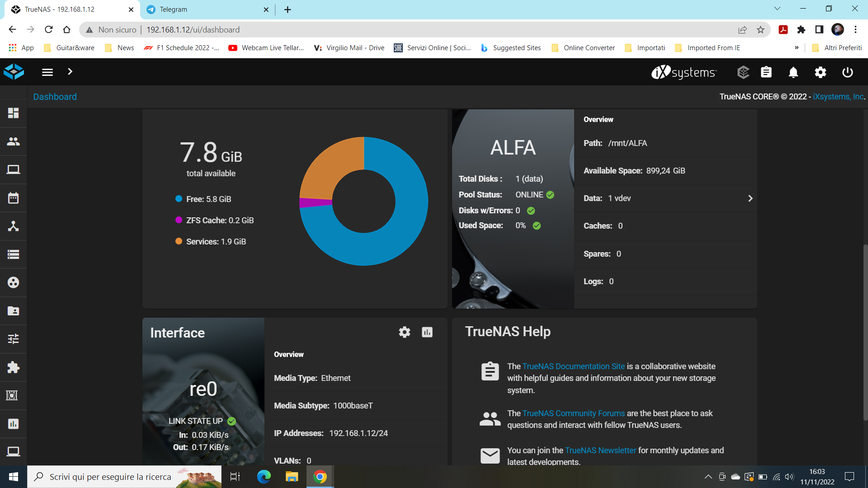Open Virtual Machines icon at sidebar bottom
Image resolution: width=868 pixels, height=488 pixels.
[x=13, y=451]
